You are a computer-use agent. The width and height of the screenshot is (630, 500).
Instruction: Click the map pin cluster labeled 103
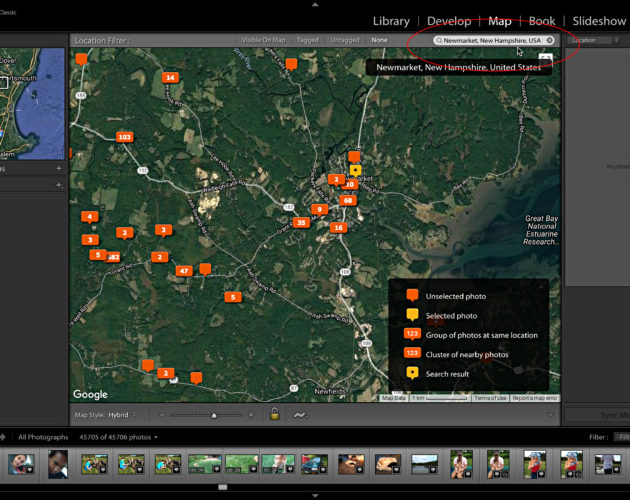[125, 137]
